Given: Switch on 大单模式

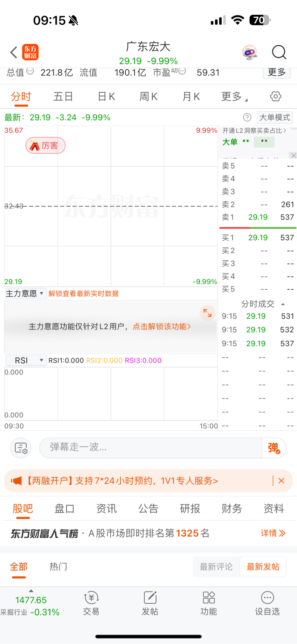Looking at the screenshot, I should pyautogui.click(x=275, y=118).
